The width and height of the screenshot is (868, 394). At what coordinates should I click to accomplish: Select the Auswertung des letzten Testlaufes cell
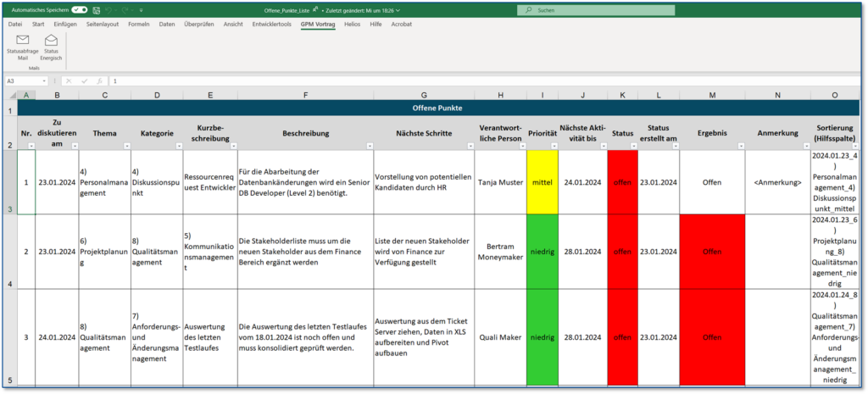click(210, 337)
